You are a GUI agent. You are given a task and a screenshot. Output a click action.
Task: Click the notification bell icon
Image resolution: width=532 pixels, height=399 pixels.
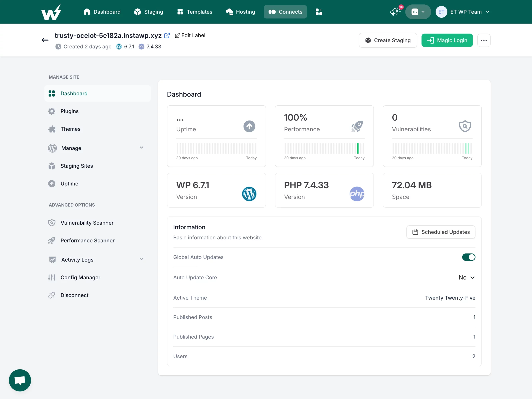click(x=394, y=12)
